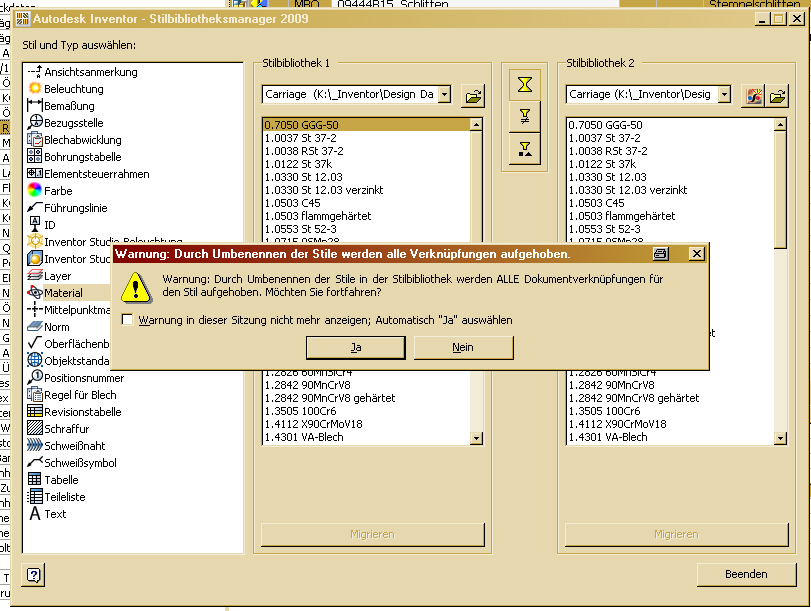Click scroll up arrow in Stilbibliothek 2 list
This screenshot has width=811, height=611.
tap(780, 125)
